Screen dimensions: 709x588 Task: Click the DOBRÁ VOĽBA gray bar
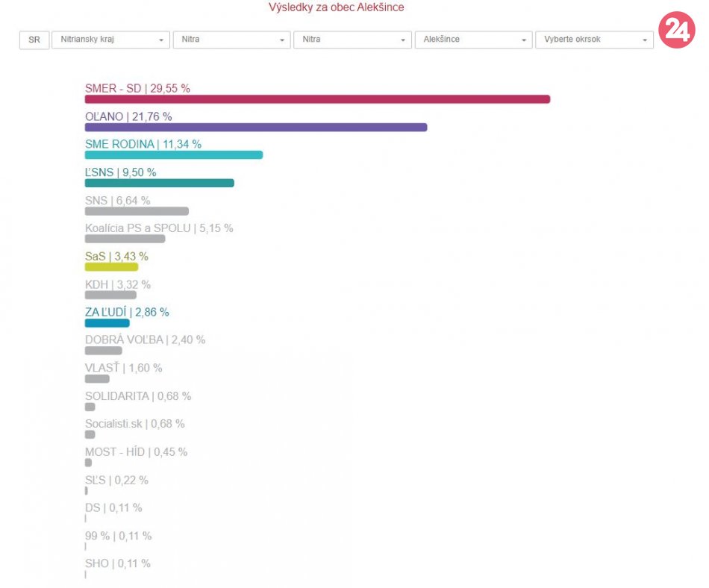(x=104, y=351)
